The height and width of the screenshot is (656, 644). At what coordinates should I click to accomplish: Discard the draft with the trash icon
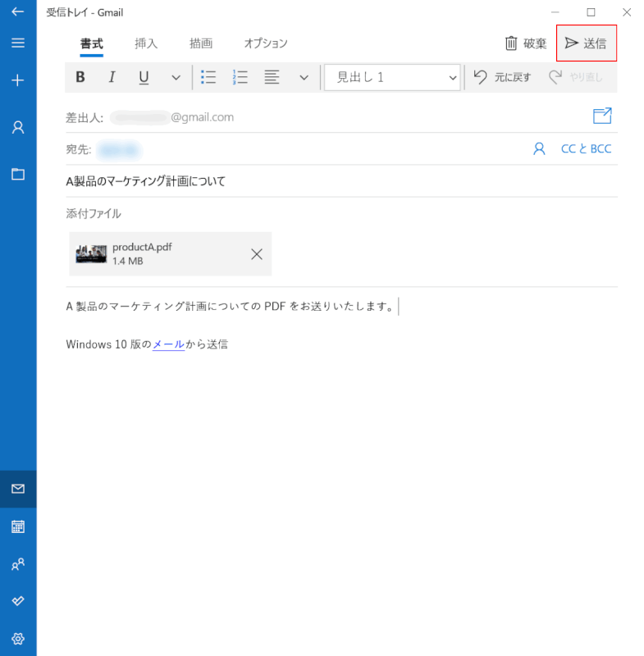tap(525, 43)
